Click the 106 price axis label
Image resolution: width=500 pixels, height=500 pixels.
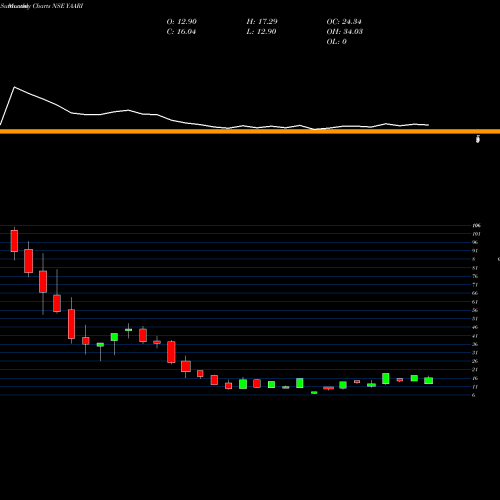476,226
